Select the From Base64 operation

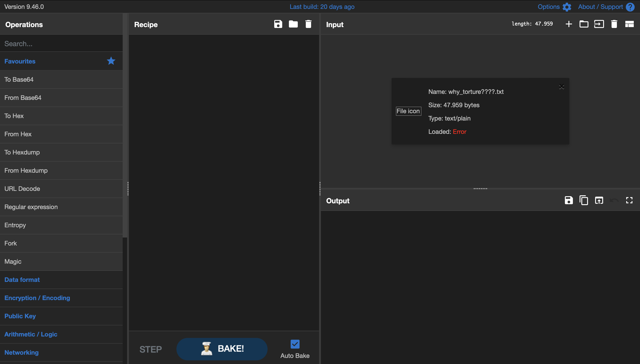61,98
